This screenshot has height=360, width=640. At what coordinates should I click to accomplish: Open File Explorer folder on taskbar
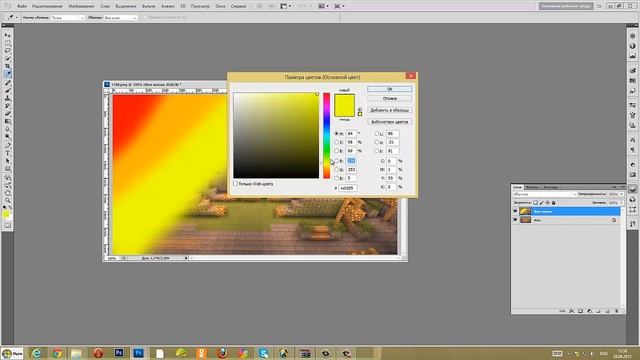pyautogui.click(x=76, y=353)
